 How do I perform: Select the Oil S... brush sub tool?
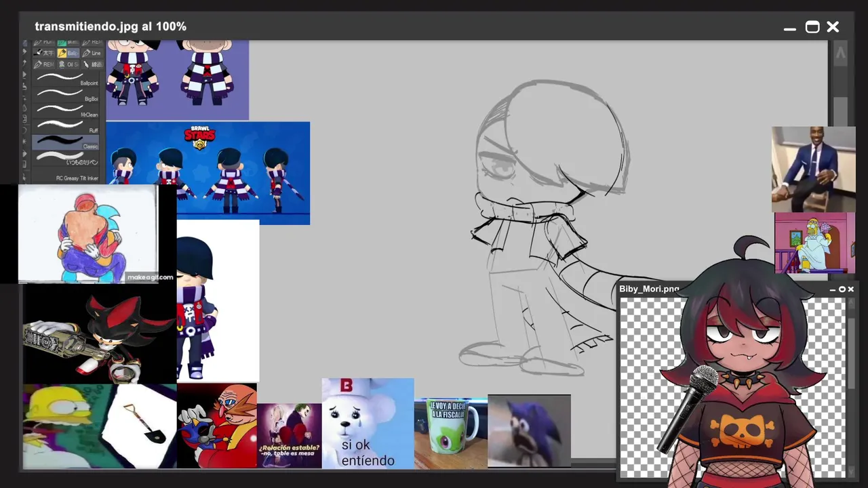click(x=68, y=64)
